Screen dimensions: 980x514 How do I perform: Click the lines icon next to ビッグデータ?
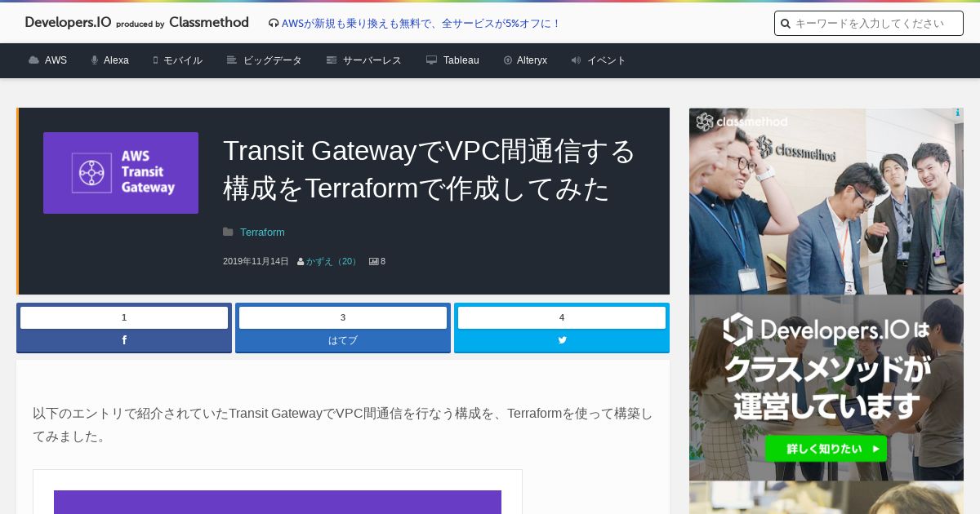[x=232, y=60]
